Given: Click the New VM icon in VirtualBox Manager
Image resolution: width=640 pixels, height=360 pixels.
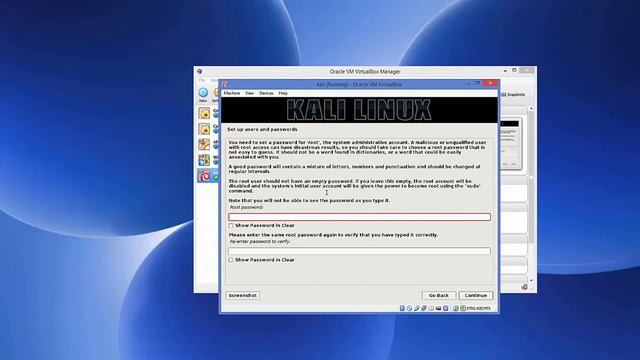Looking at the screenshot, I should (x=203, y=93).
